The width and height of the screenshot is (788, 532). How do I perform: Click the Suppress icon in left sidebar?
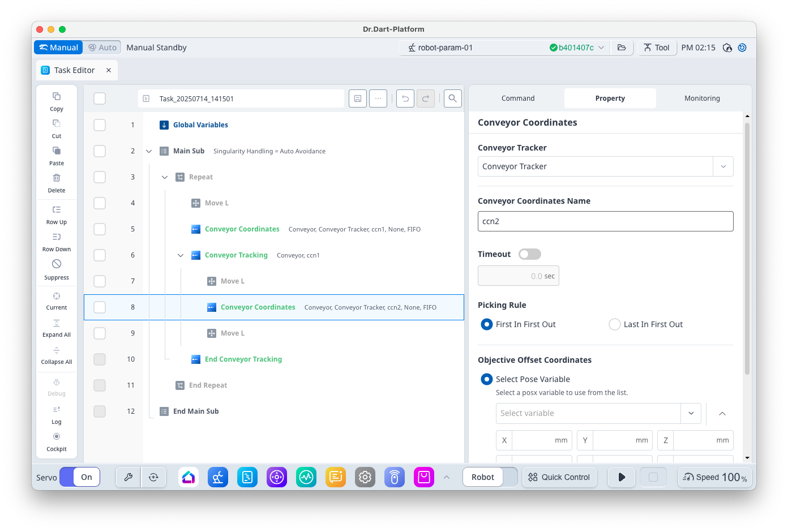click(x=57, y=264)
